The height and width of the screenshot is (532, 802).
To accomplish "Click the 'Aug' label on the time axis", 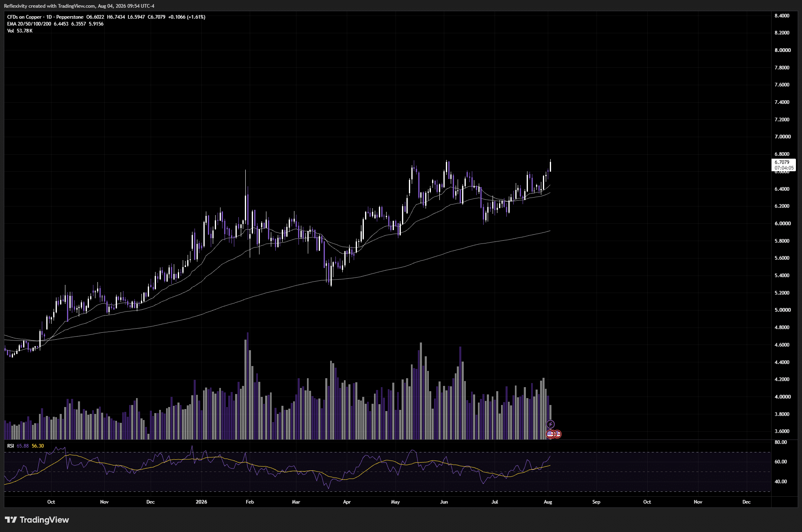I will coord(548,502).
